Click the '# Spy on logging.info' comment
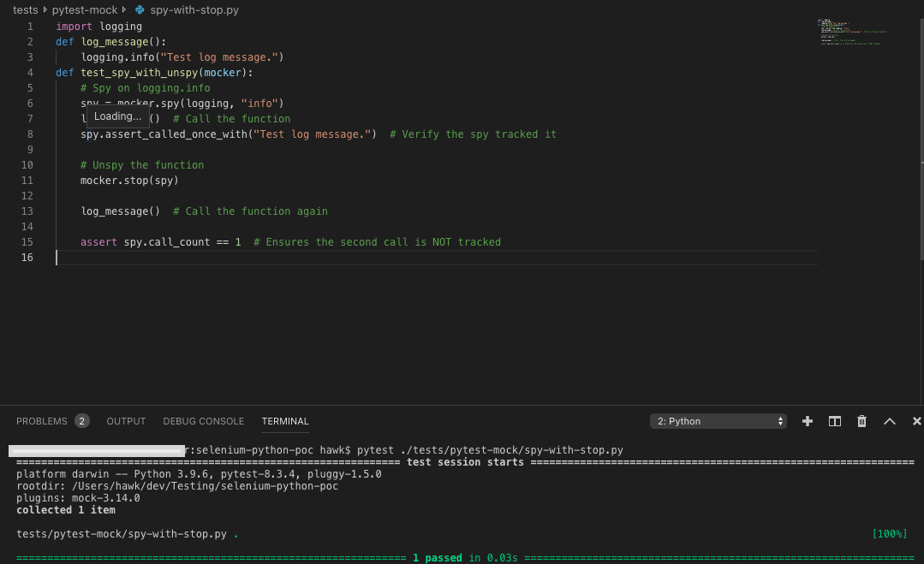Viewport: 924px width, 564px height. tap(145, 87)
